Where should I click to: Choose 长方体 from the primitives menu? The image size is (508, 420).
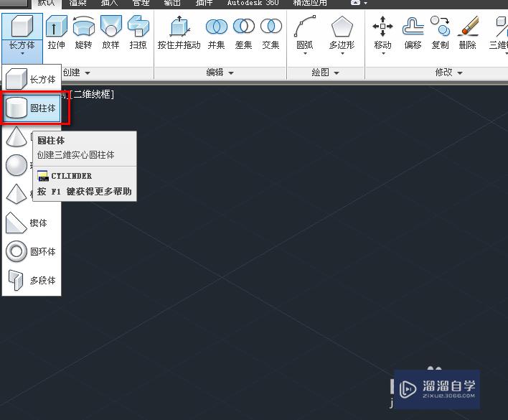tap(32, 79)
